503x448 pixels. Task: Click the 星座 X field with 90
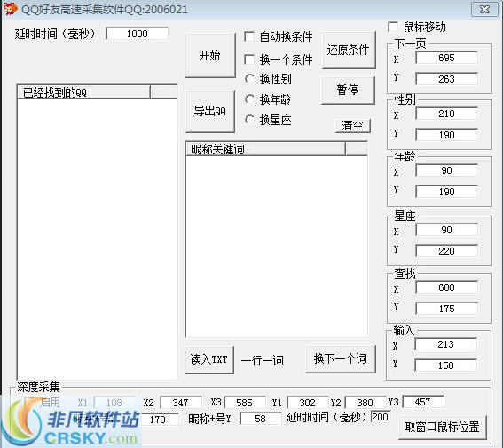click(x=446, y=230)
